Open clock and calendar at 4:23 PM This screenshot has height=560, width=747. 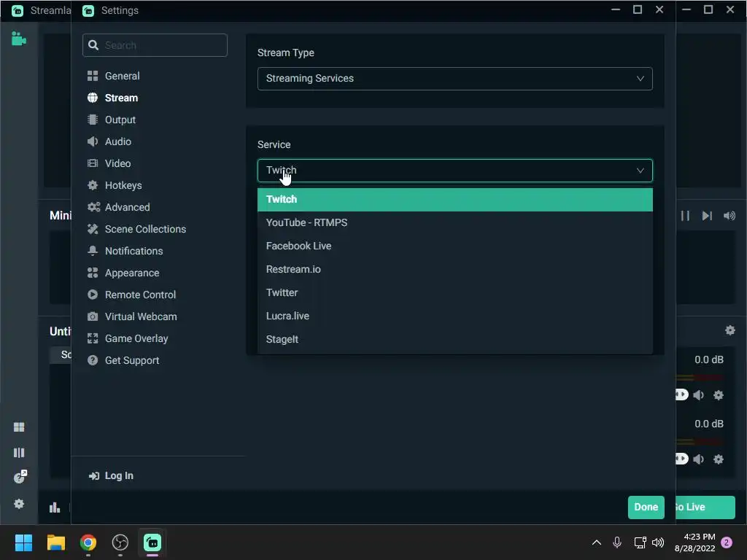coord(694,542)
